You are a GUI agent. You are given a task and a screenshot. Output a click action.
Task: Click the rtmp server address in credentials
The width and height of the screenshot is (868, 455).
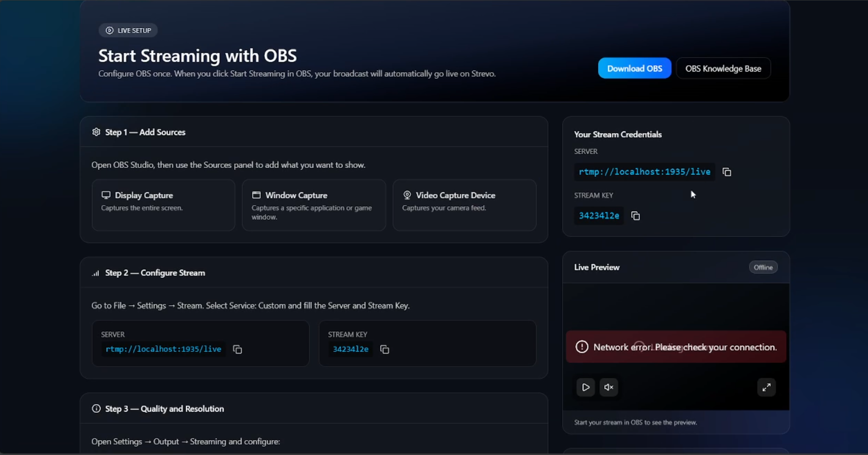tap(644, 172)
